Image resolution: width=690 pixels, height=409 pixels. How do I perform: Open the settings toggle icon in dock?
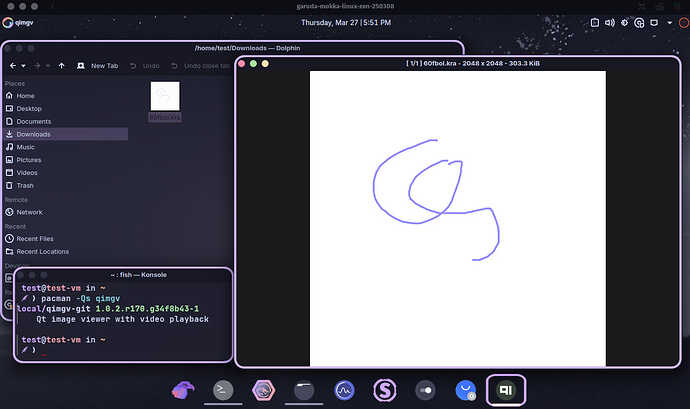click(426, 390)
